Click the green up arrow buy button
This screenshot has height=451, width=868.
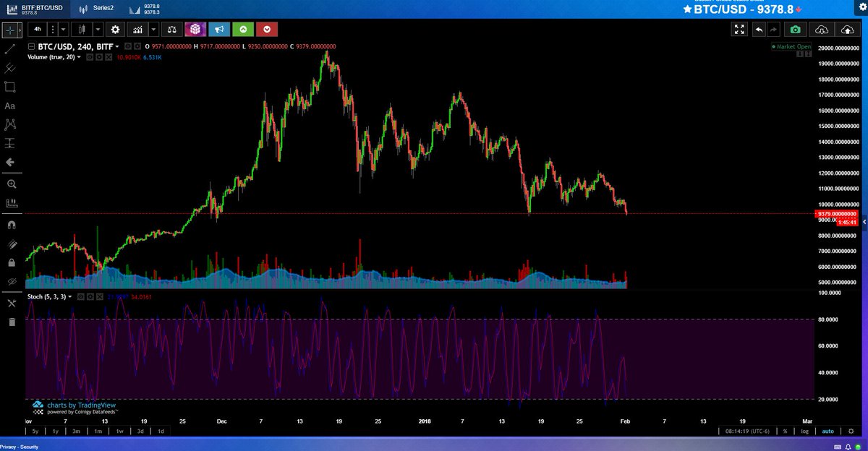point(244,30)
